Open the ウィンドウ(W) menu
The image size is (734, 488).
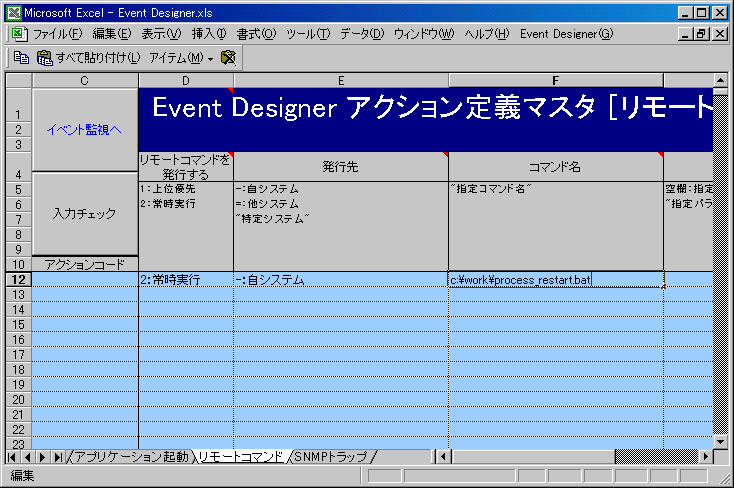click(x=424, y=34)
